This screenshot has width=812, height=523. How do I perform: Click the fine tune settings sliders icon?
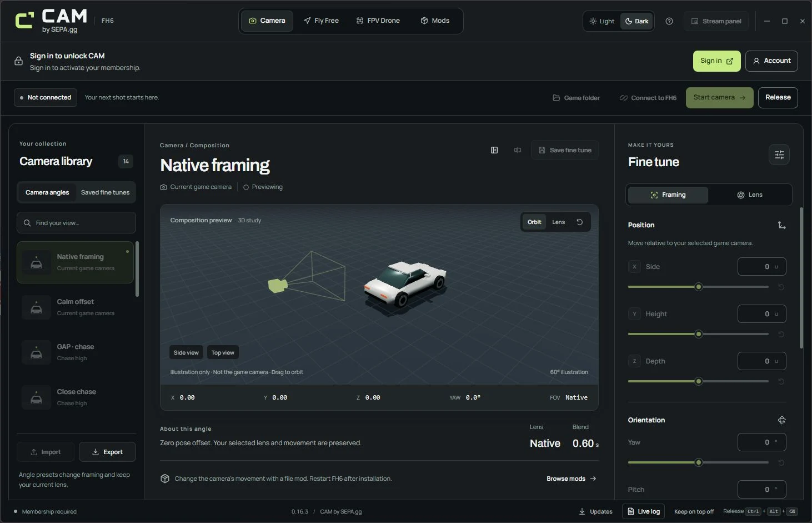pyautogui.click(x=779, y=155)
